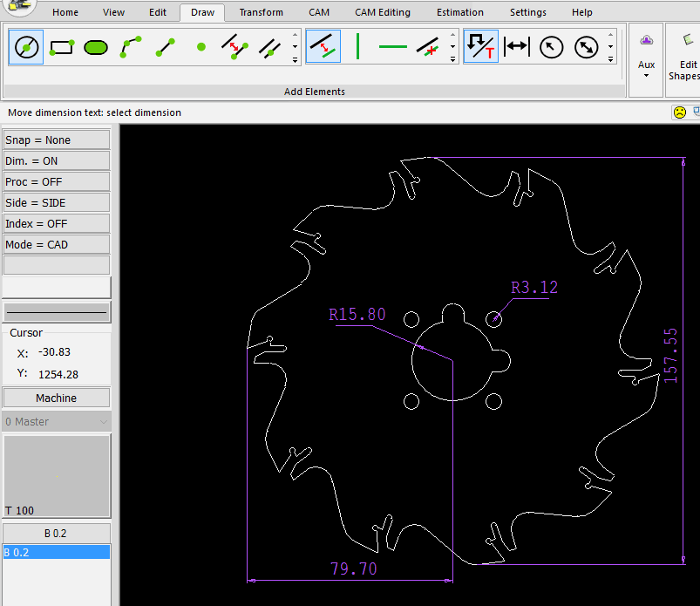Click the Mode = CAD button
The width and height of the screenshot is (700, 606).
click(x=57, y=244)
